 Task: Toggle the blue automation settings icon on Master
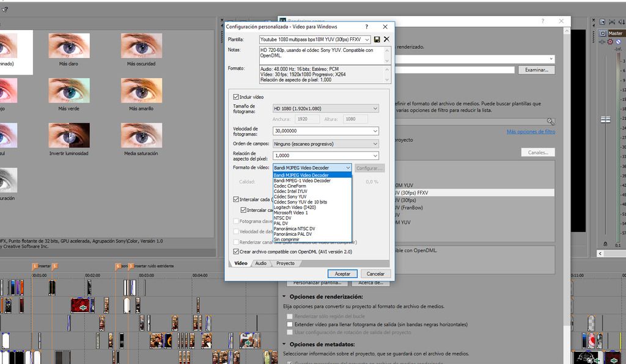click(x=618, y=42)
